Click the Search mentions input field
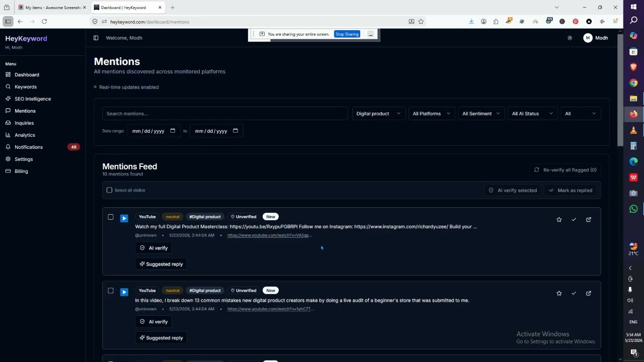Viewport: 644px width, 362px height. point(225,114)
